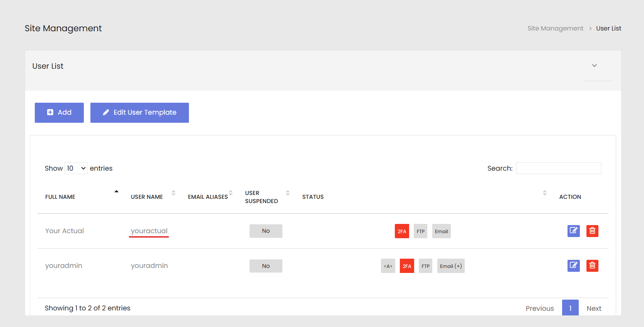Click the Add user button
This screenshot has width=644, height=327.
click(59, 113)
